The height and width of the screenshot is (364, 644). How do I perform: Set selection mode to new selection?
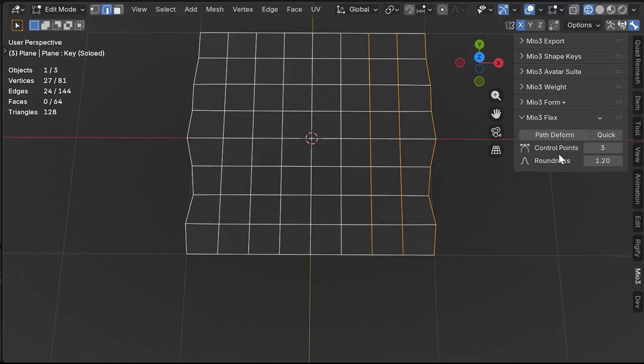[x=34, y=25]
